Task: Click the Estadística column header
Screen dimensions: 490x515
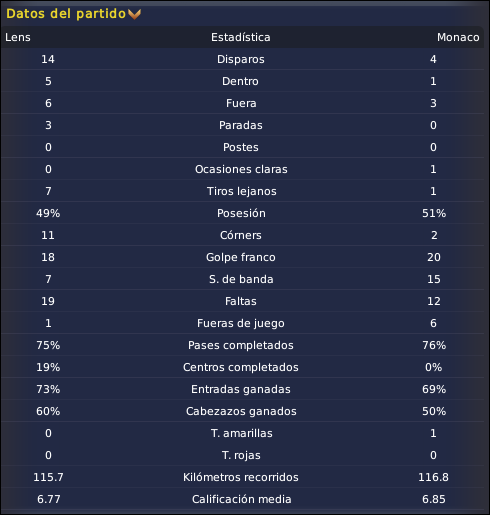Action: coord(241,37)
